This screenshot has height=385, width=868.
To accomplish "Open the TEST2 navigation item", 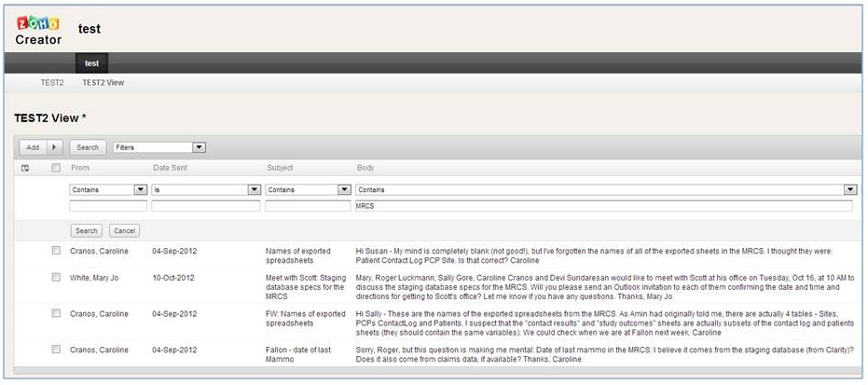I will (52, 83).
